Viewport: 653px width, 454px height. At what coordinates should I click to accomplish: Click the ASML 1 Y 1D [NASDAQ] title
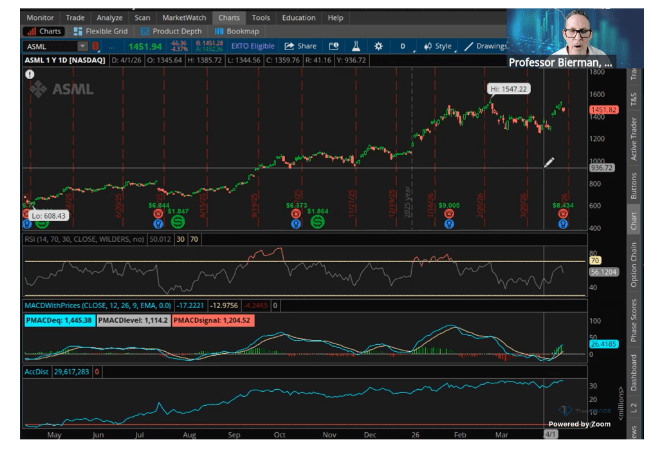(x=65, y=60)
